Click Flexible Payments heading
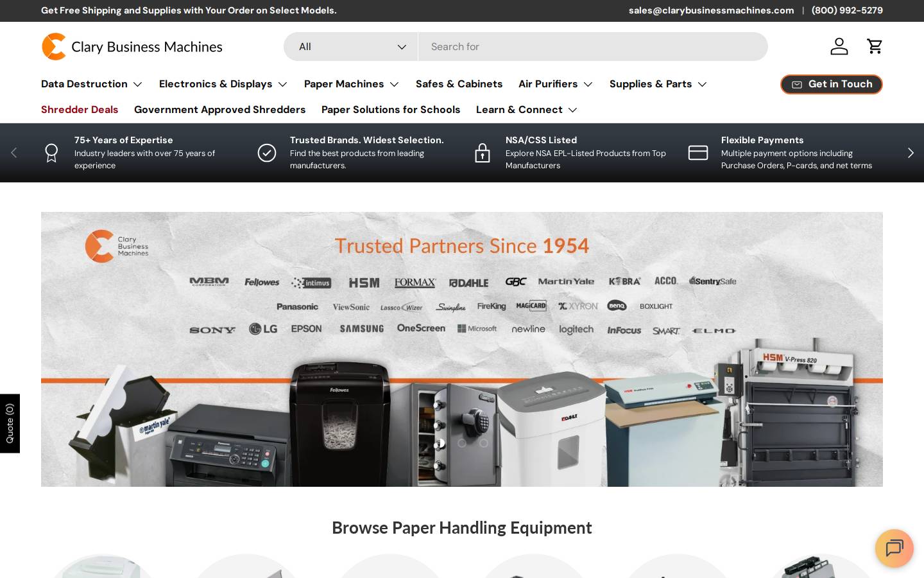The image size is (924, 578). coord(762,140)
